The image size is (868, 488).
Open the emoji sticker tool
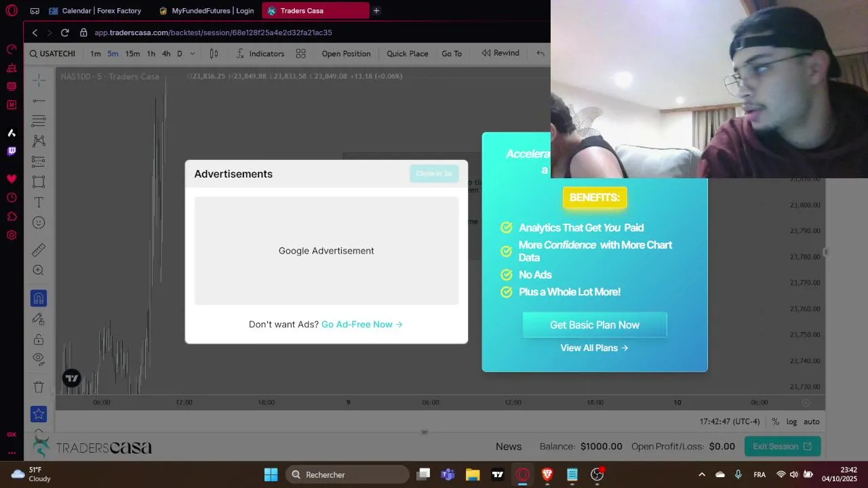click(x=39, y=222)
